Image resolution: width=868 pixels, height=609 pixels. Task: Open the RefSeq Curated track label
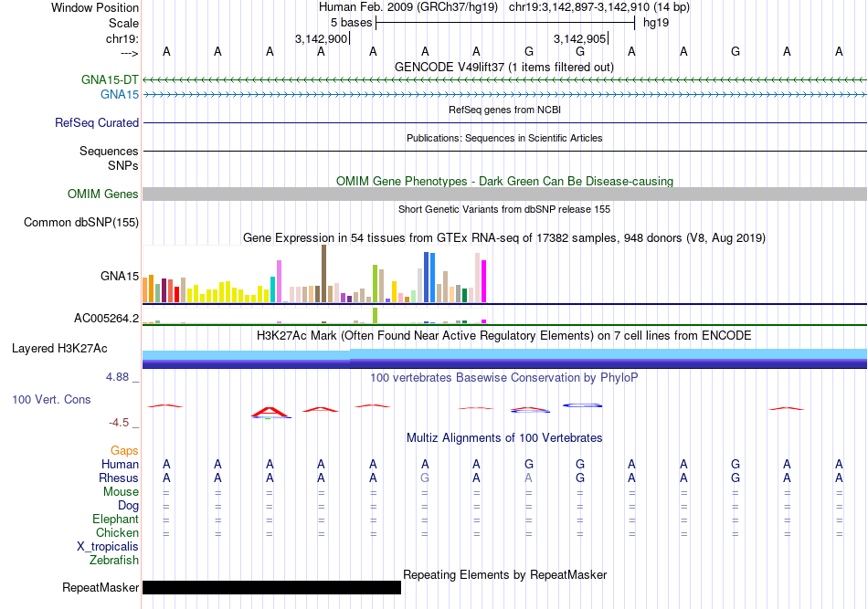(97, 122)
